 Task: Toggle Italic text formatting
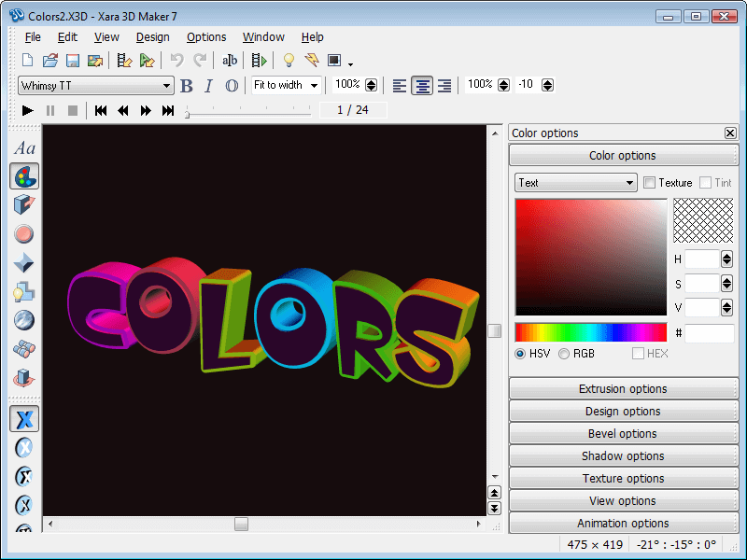point(208,86)
